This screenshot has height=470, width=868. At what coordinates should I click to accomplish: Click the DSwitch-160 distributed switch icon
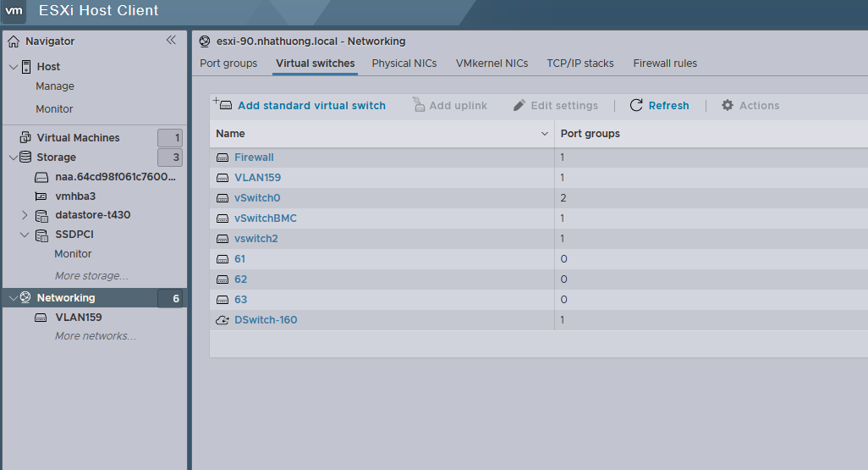(222, 320)
